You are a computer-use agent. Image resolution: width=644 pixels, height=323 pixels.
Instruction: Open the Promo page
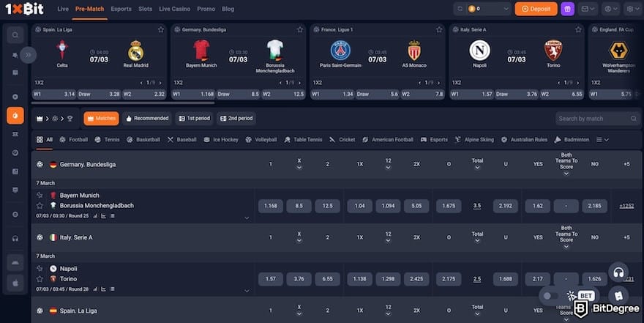206,9
